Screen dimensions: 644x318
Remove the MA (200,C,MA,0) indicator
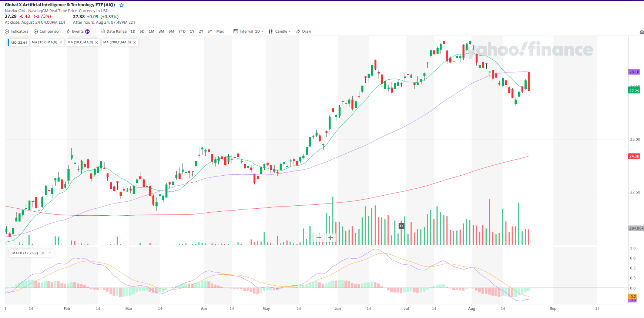135,42
